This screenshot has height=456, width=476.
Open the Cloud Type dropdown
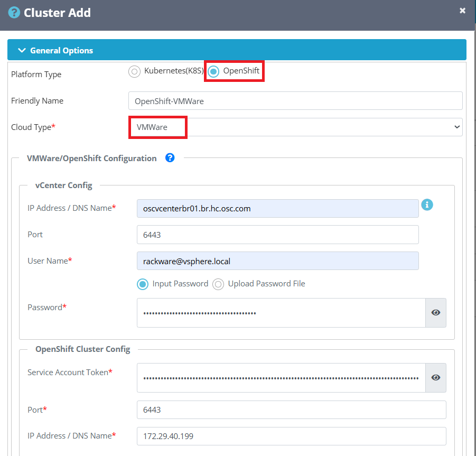coord(295,127)
